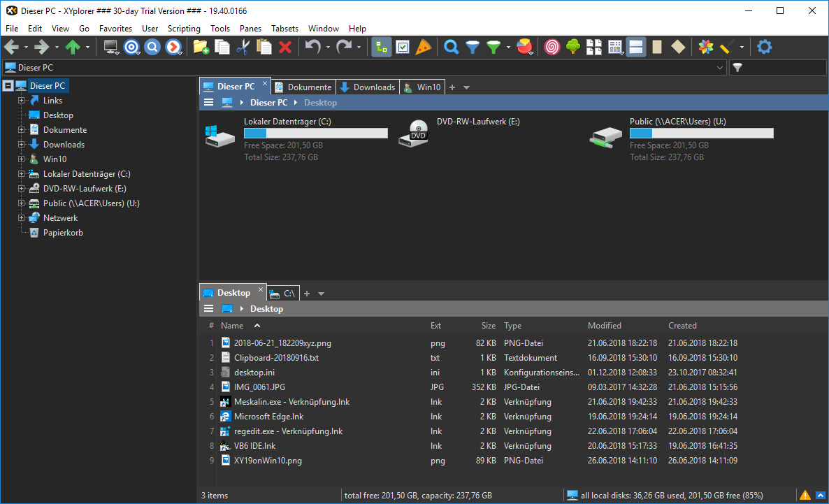The width and height of the screenshot is (829, 504).
Task: Click Dieser PC in the breadcrumb bar
Action: pos(268,102)
